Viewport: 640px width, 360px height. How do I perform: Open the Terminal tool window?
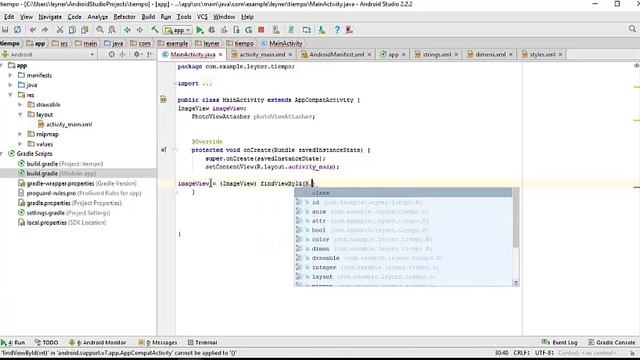click(x=202, y=342)
